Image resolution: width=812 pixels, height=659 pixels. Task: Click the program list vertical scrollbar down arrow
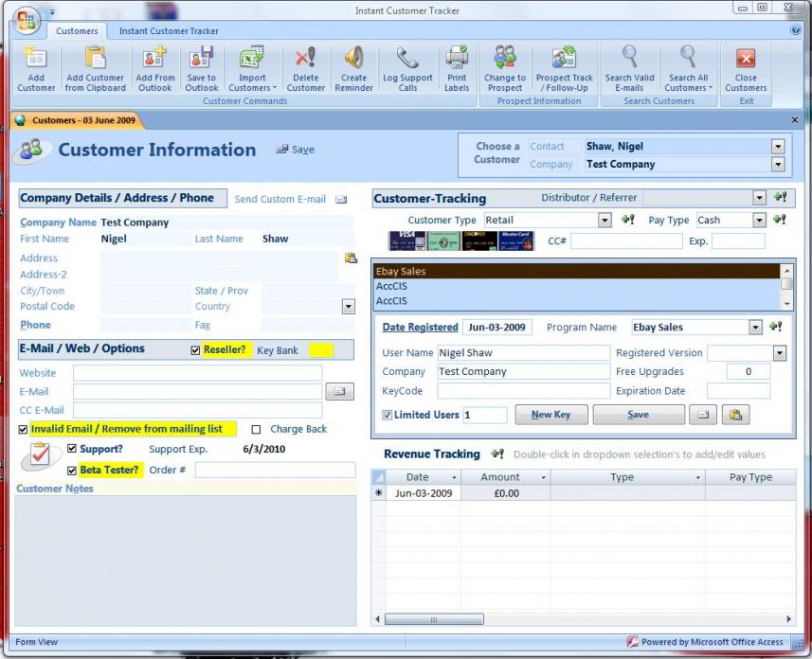click(x=786, y=304)
